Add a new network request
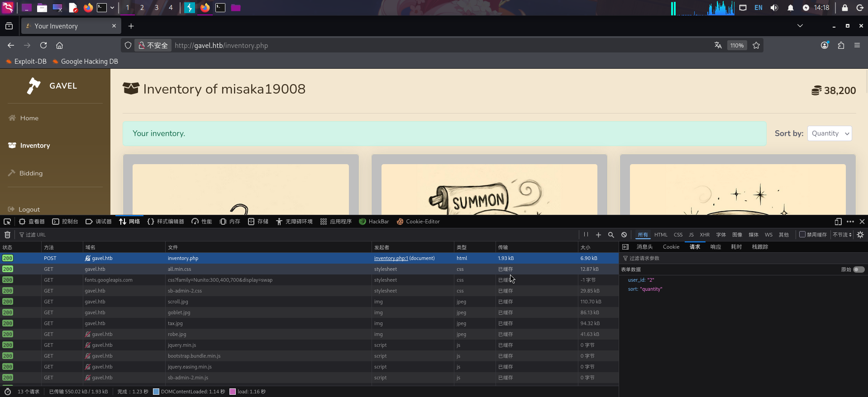This screenshot has height=397, width=868. click(598, 235)
